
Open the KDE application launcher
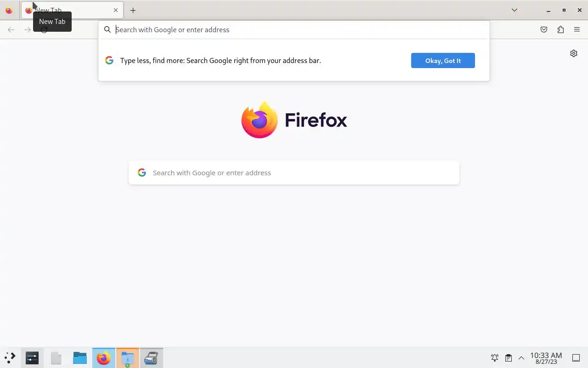point(10,357)
